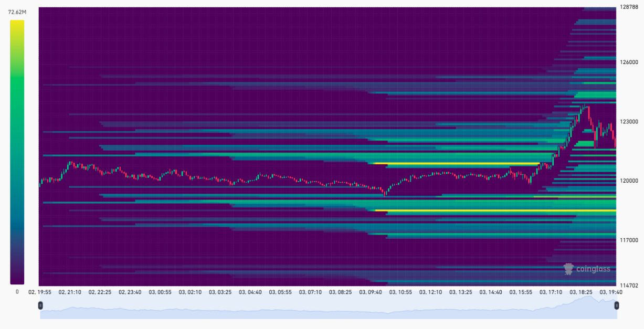Click the 128788 top price label

click(x=628, y=7)
